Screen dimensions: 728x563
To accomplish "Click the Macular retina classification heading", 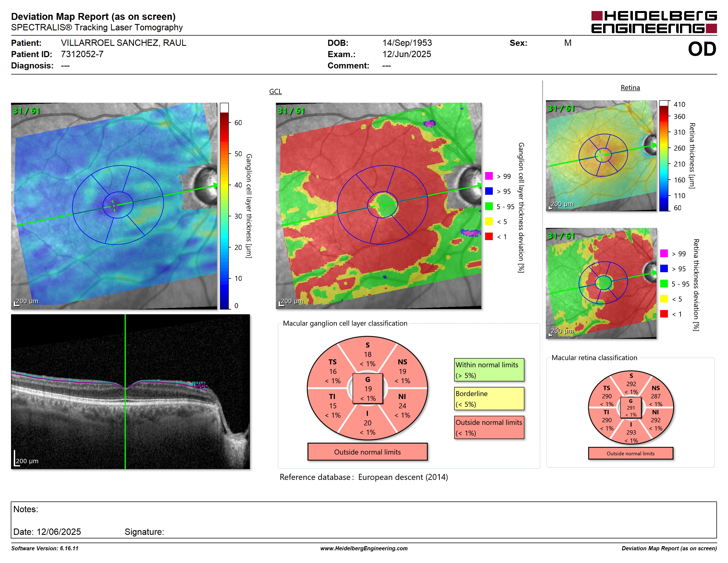I will (x=594, y=358).
